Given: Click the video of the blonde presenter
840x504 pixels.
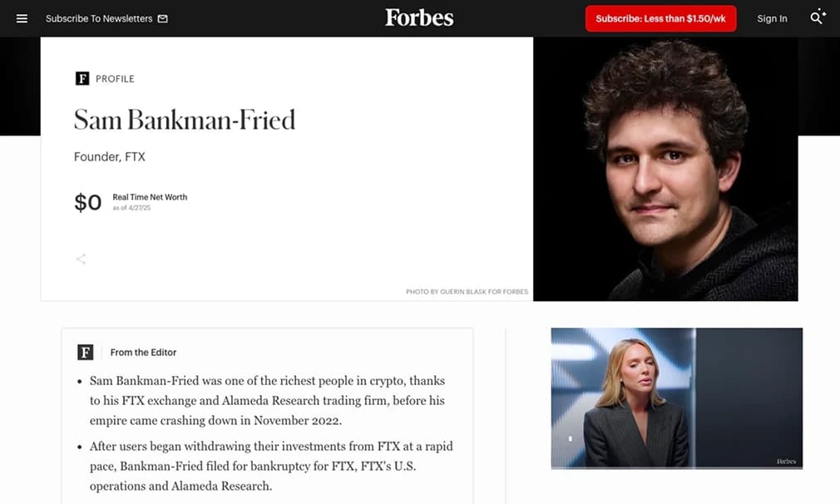Looking at the screenshot, I should tap(676, 398).
